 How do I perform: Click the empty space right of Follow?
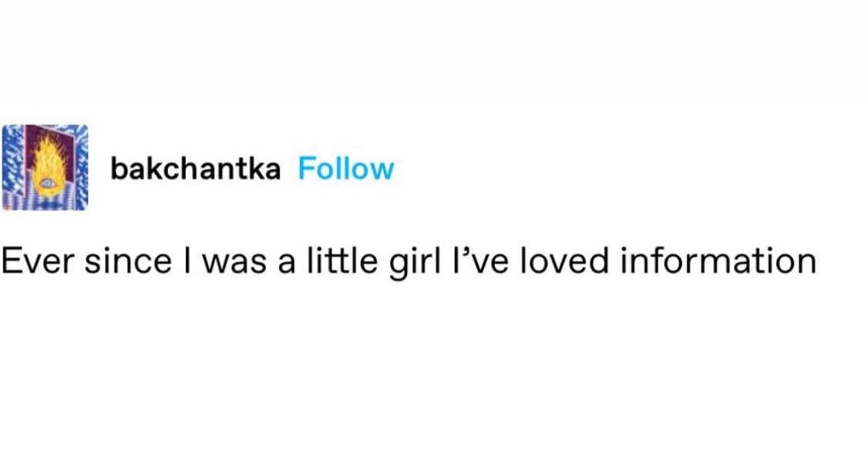pyautogui.click(x=631, y=169)
